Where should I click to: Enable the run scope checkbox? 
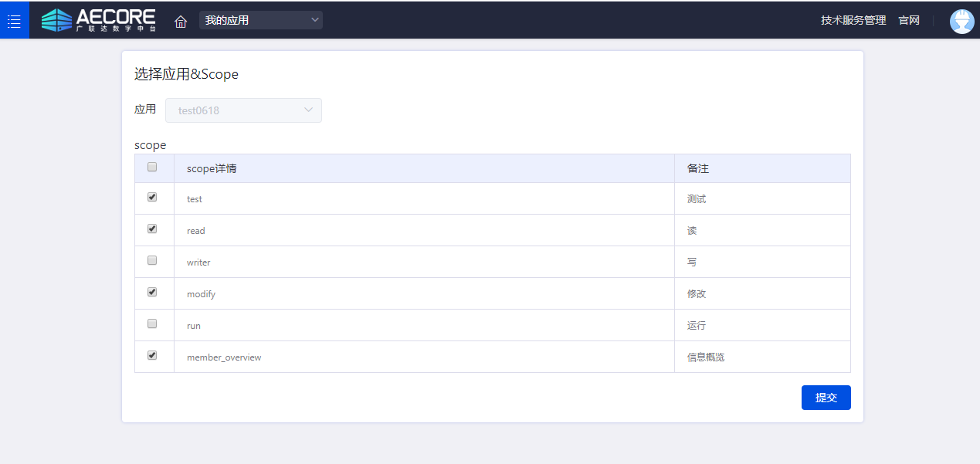[152, 324]
